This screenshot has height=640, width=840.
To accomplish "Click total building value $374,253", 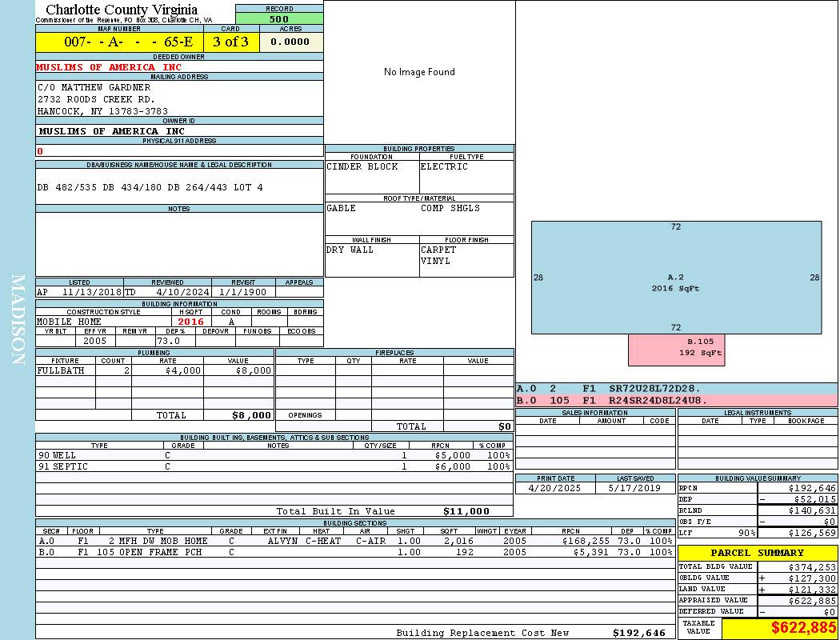I will click(x=812, y=567).
